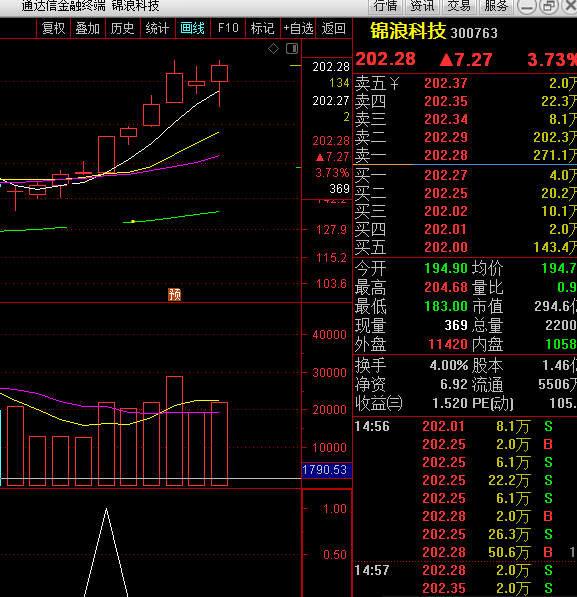Viewport: 577px width, 597px height.
Task: Select 买二 price 202.25 in order book
Action: (x=446, y=193)
